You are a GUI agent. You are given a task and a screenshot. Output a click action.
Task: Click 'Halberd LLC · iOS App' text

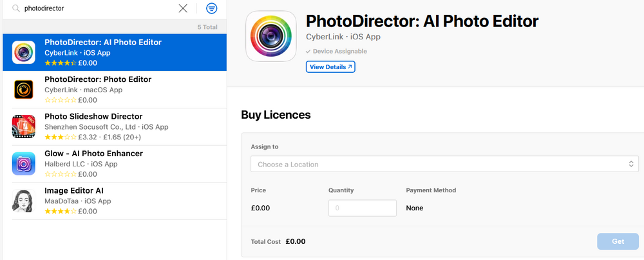(x=81, y=164)
